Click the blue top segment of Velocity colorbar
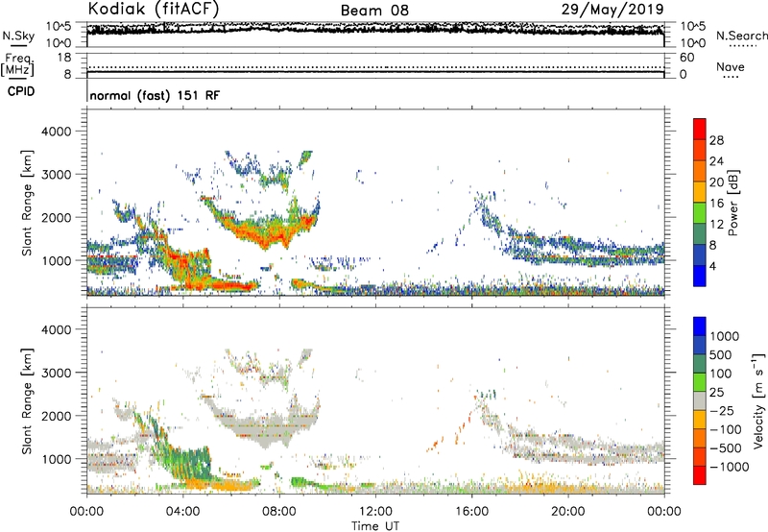Image resolution: width=768 pixels, height=532 pixels. pyautogui.click(x=700, y=326)
